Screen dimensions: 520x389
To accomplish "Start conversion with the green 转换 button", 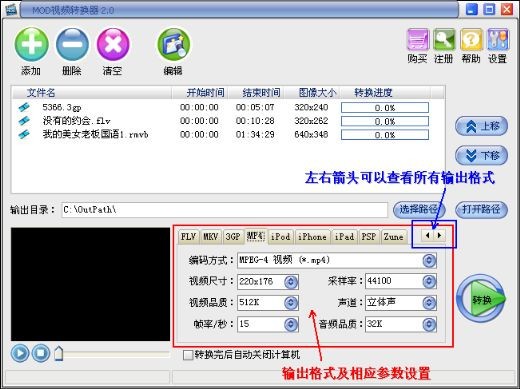I will click(481, 299).
